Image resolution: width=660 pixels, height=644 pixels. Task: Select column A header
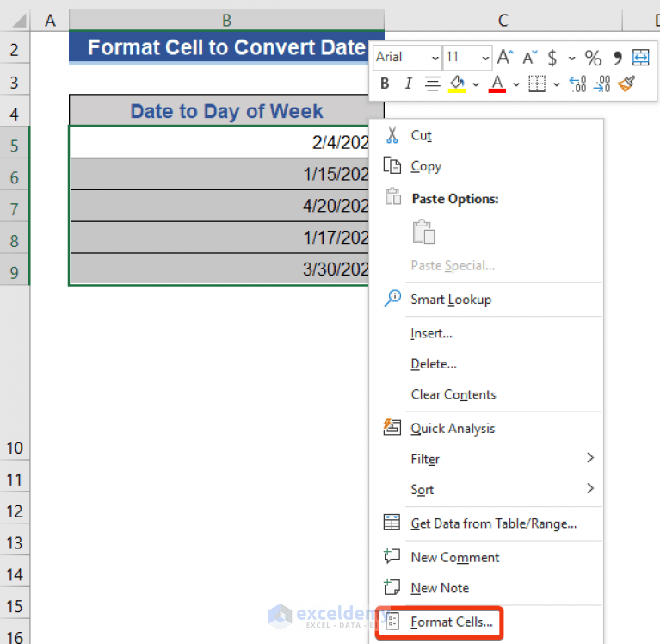point(50,20)
